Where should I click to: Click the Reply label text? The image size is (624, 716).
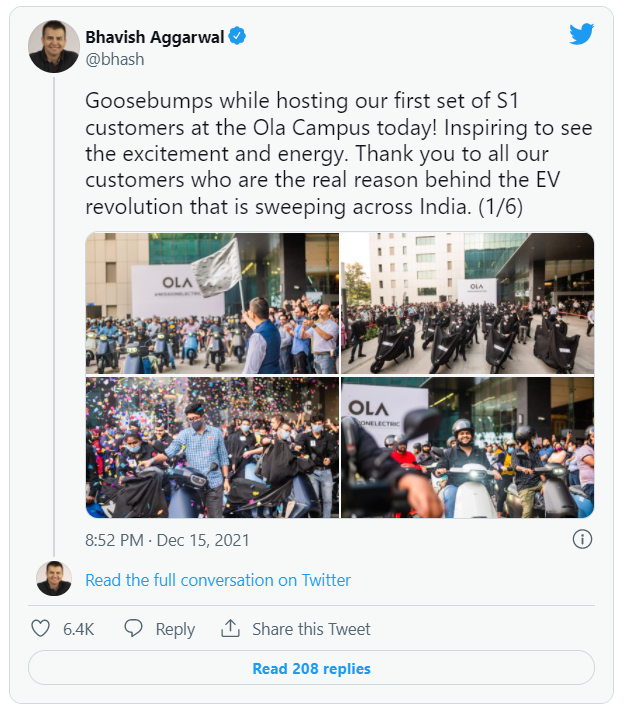coord(175,629)
